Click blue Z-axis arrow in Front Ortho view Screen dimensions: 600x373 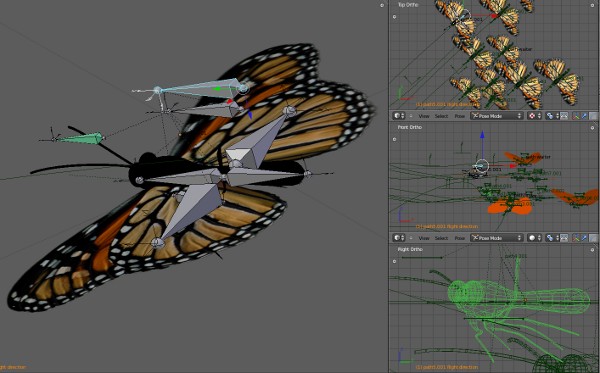(x=482, y=135)
